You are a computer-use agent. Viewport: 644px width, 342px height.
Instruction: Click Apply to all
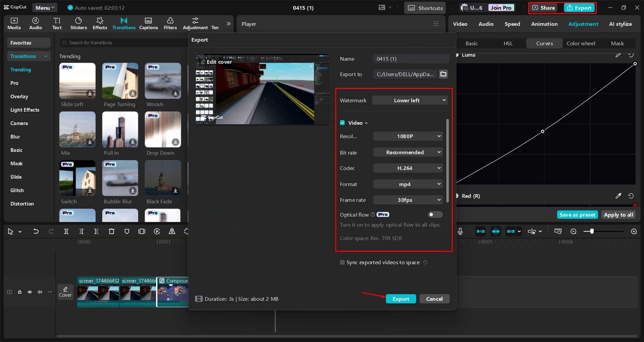[x=618, y=215]
